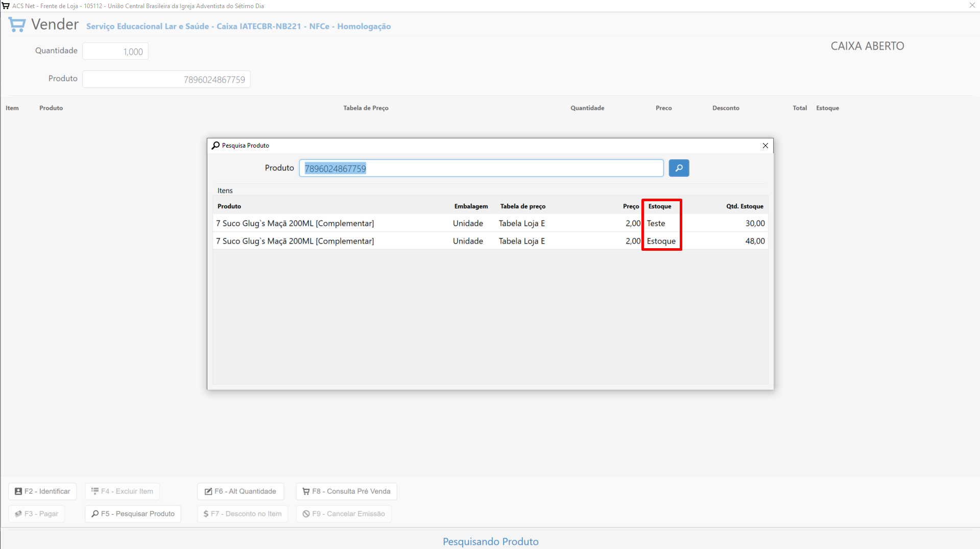Click the main grid Preco header
The height and width of the screenshot is (549, 980).
(663, 108)
